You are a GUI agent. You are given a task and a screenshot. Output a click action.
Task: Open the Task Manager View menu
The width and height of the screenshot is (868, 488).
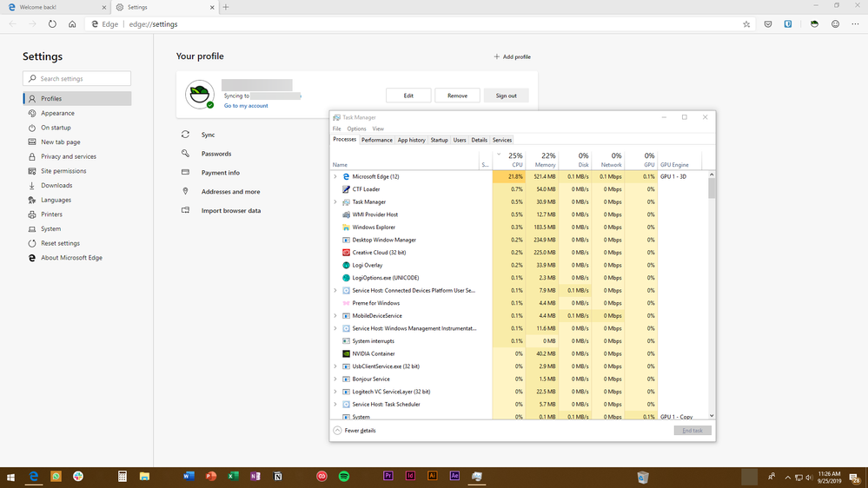pyautogui.click(x=378, y=129)
